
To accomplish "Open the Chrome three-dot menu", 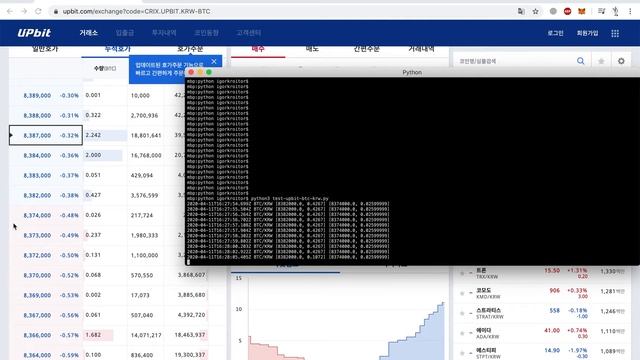I will tap(630, 11).
